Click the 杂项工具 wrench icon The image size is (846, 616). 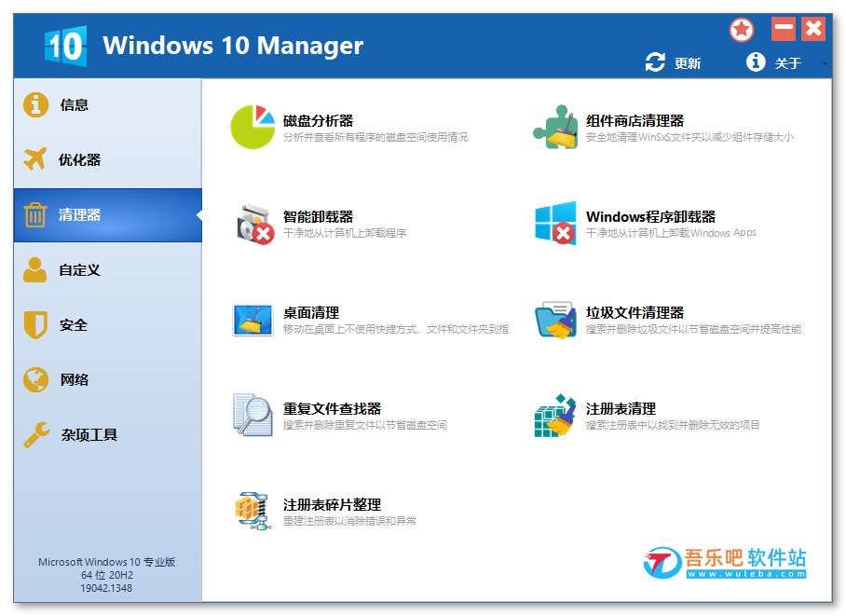coord(36,434)
